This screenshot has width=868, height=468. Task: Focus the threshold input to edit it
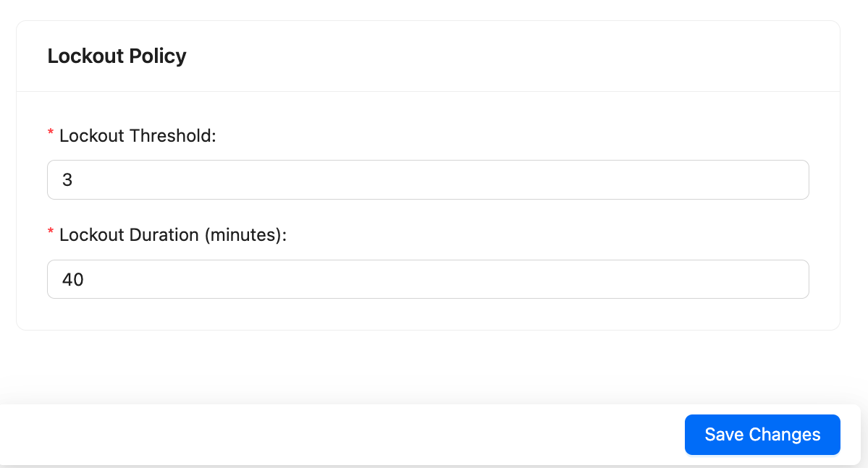coord(290,179)
